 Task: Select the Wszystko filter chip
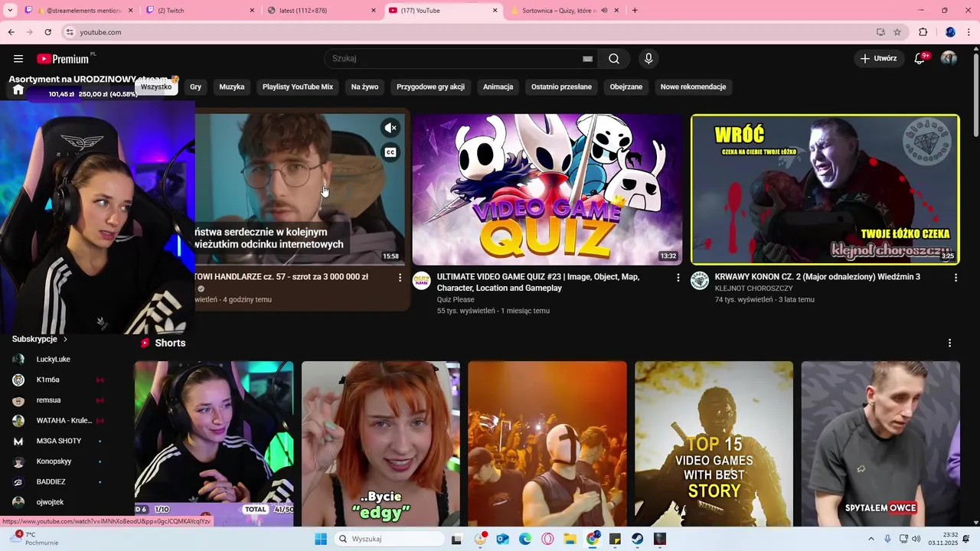(156, 86)
